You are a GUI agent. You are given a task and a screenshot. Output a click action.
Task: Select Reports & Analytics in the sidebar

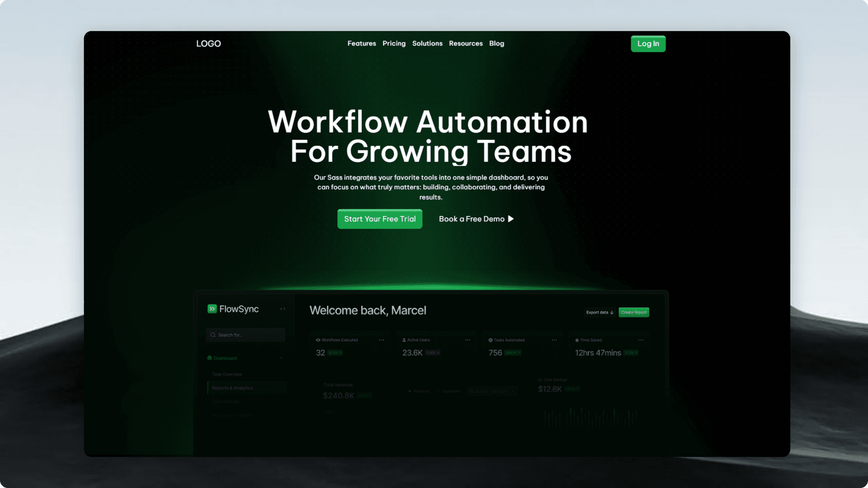coord(232,388)
